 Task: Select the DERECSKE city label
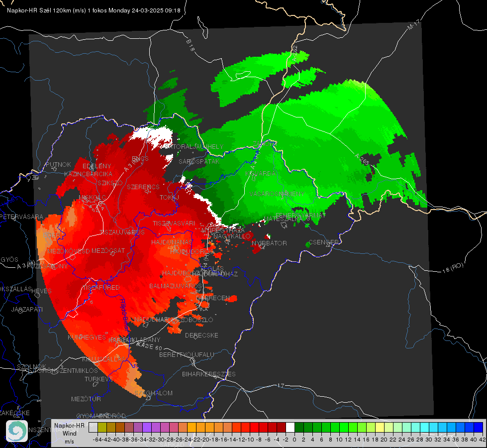click(201, 335)
